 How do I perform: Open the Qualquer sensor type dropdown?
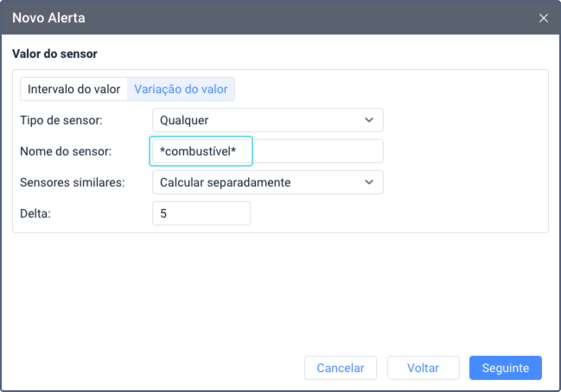click(x=267, y=120)
